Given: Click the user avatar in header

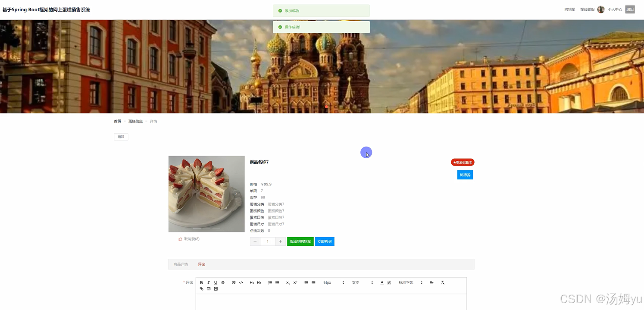Looking at the screenshot, I should (x=601, y=9).
